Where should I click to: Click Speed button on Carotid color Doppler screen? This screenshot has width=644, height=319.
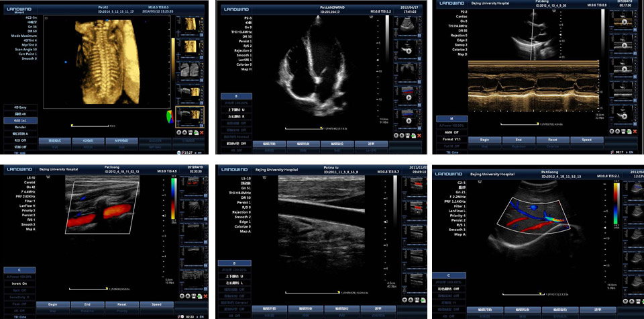(156, 304)
